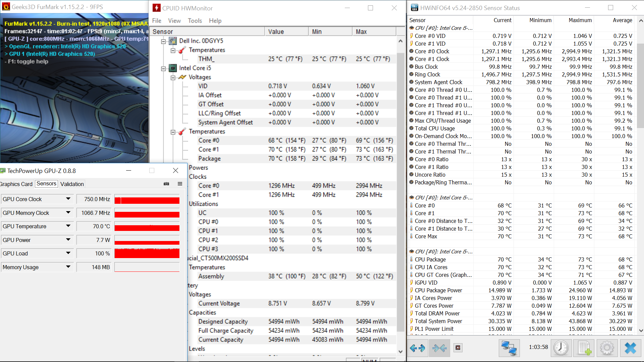Click HWiNFO expand sensor columns arrows button

tap(418, 348)
